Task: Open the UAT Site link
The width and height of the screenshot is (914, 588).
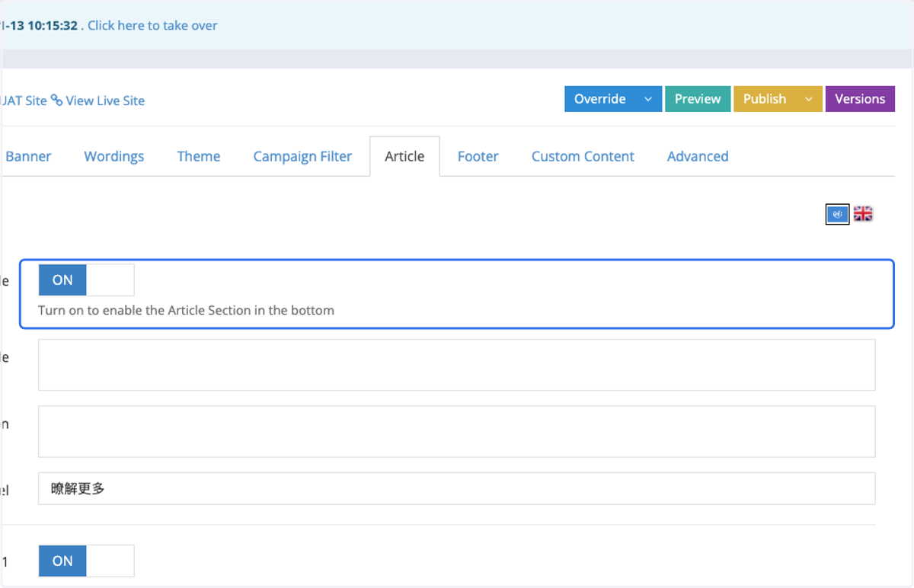Action: pyautogui.click(x=24, y=101)
